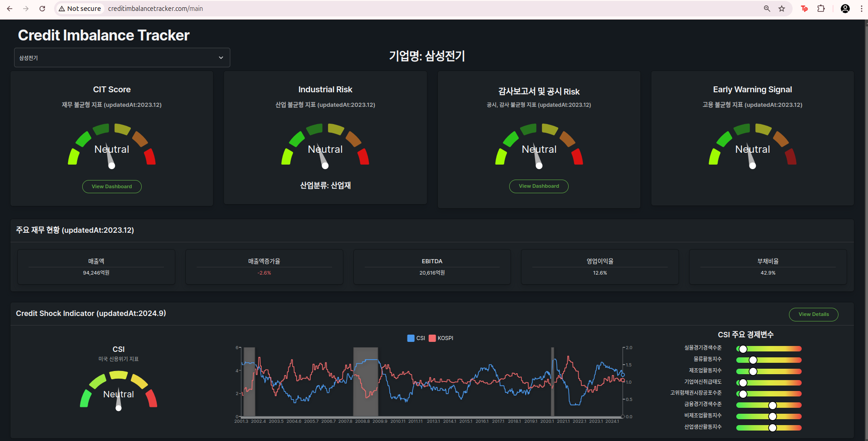Viewport: 868px width, 441px height.
Task: Open the browser profile avatar
Action: 845,9
